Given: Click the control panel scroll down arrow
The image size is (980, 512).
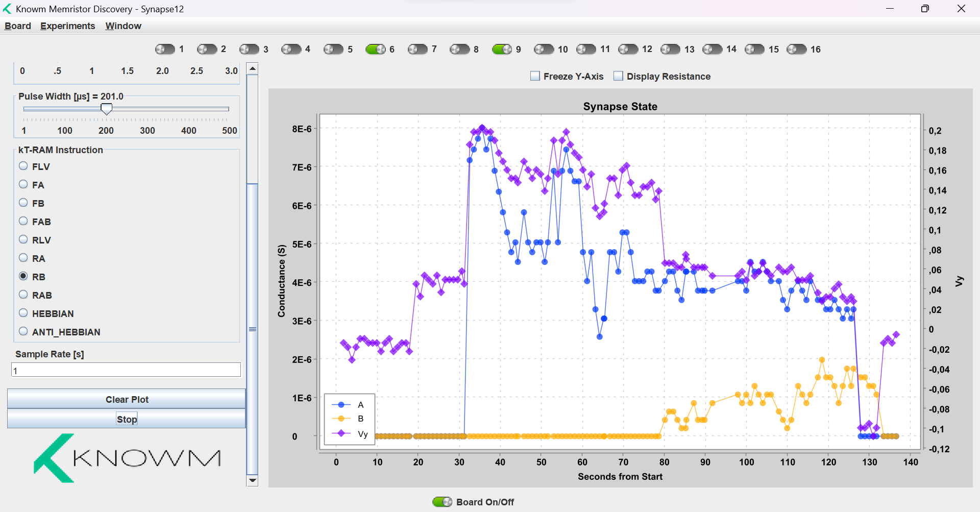Looking at the screenshot, I should pyautogui.click(x=252, y=480).
